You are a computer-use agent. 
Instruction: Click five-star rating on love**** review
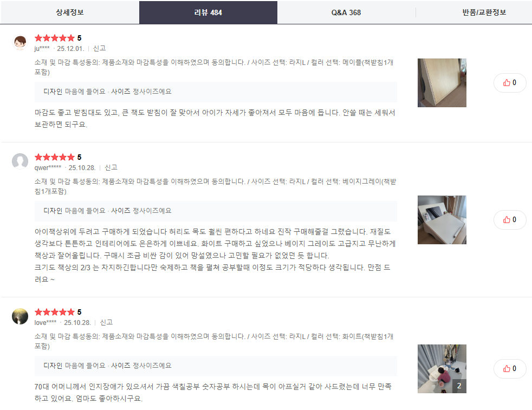pyautogui.click(x=54, y=312)
